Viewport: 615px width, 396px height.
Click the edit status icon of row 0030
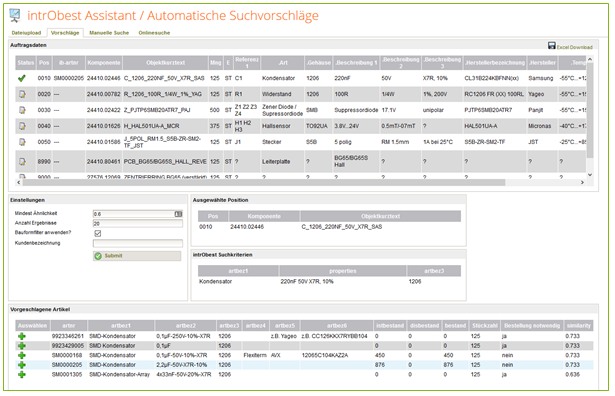[22, 110]
